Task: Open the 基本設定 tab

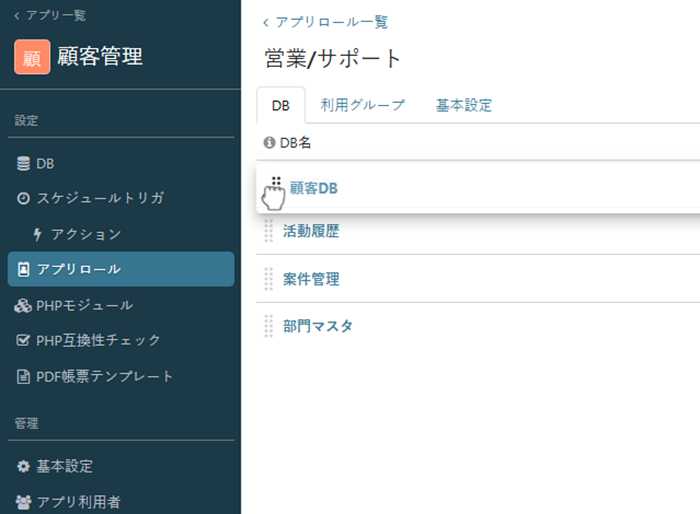Action: (463, 105)
